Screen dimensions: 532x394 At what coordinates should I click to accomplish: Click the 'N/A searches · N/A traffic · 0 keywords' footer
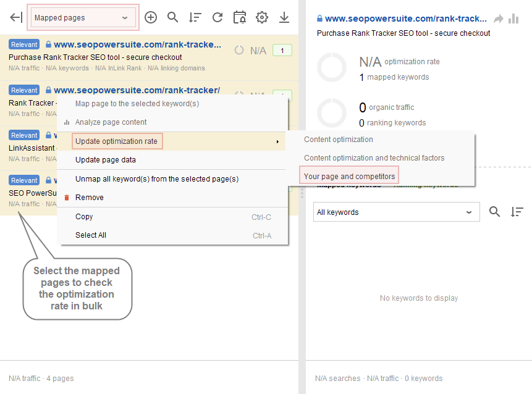coord(379,379)
